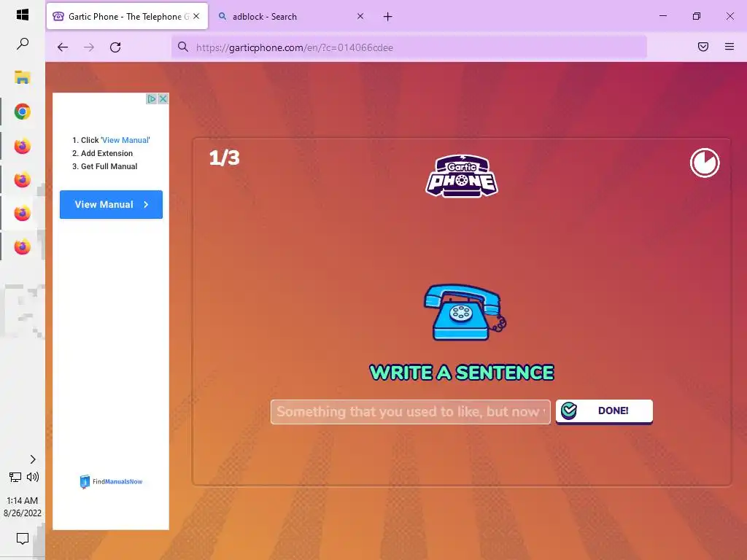747x560 pixels.
Task: Restore down the Firefox window
Action: click(x=697, y=16)
